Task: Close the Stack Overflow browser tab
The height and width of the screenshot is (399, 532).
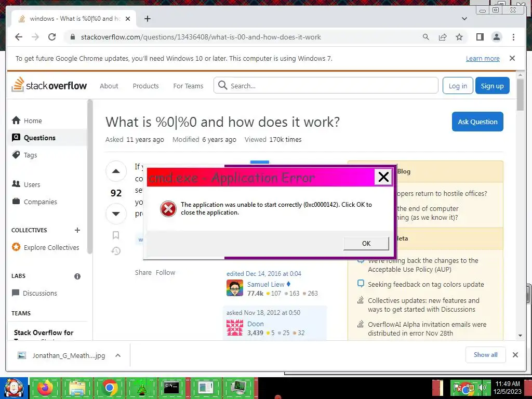Action: pyautogui.click(x=128, y=19)
